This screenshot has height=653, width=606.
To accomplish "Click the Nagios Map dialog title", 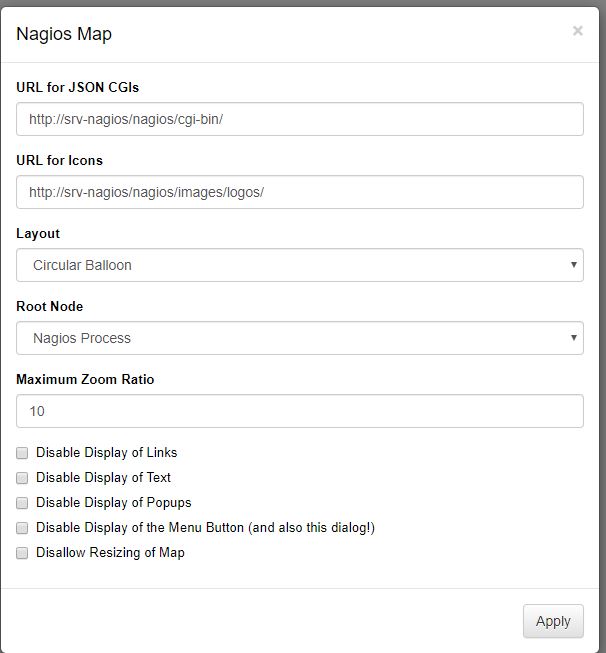I will pyautogui.click(x=64, y=34).
